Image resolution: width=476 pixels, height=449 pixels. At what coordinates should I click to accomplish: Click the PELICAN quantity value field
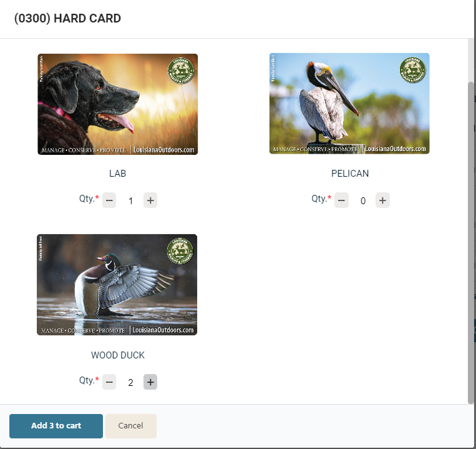[x=362, y=201]
